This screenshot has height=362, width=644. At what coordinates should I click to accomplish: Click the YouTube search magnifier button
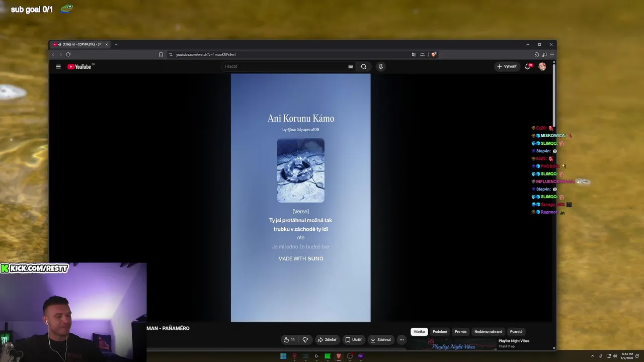pos(364,66)
